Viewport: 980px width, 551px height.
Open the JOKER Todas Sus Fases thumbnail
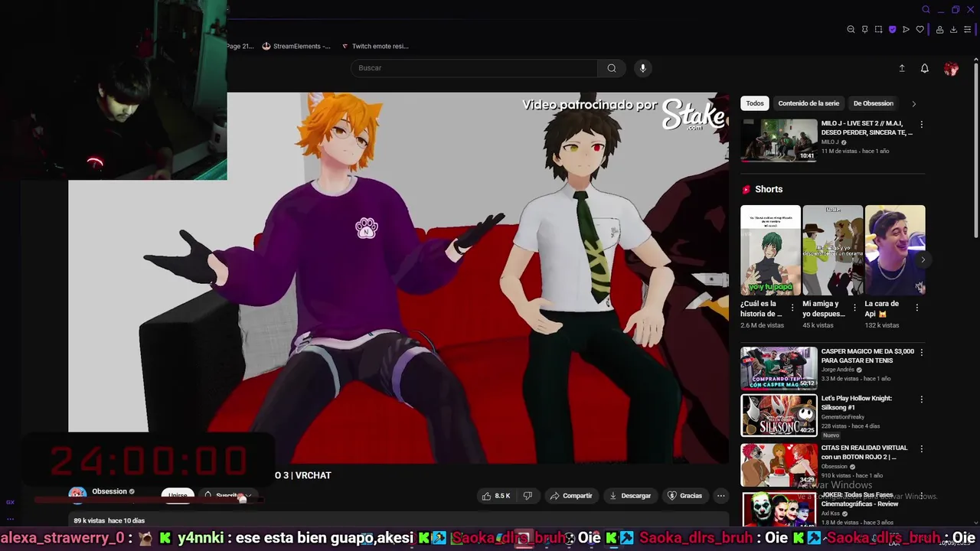pos(779,509)
